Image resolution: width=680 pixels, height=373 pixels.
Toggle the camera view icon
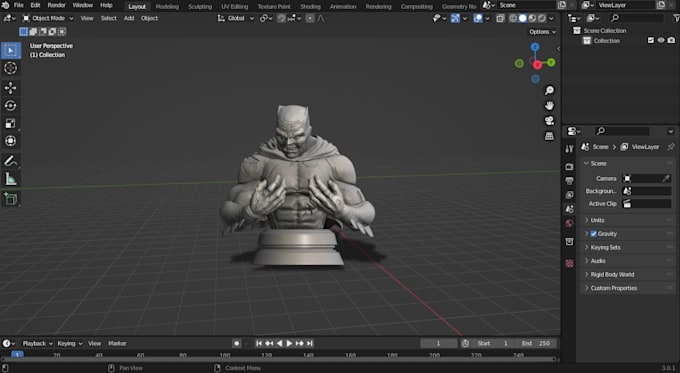click(549, 121)
